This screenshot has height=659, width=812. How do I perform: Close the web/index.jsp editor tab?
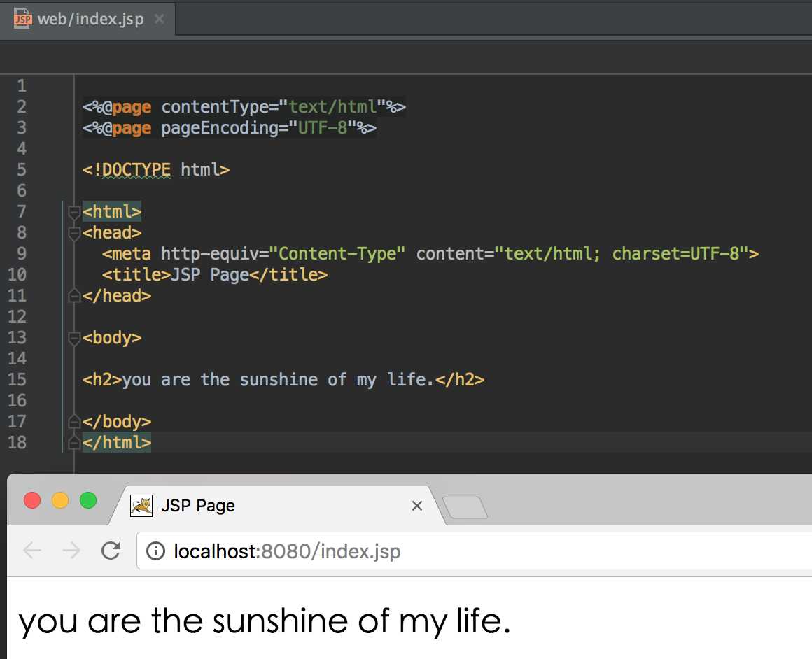click(x=160, y=19)
